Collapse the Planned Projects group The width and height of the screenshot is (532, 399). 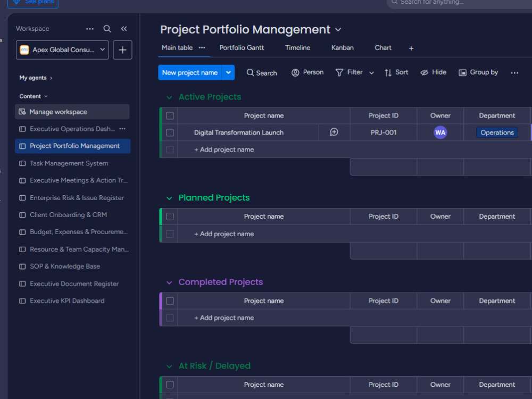pyautogui.click(x=169, y=198)
